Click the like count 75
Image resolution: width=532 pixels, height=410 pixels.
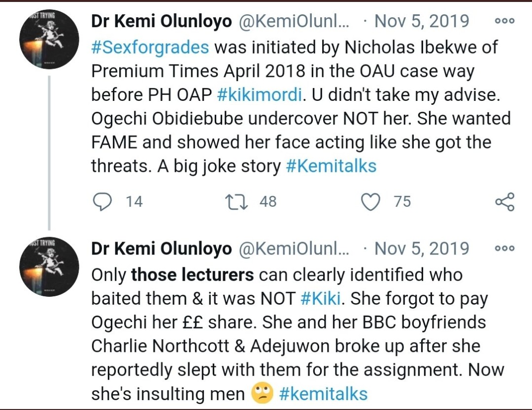click(x=402, y=202)
